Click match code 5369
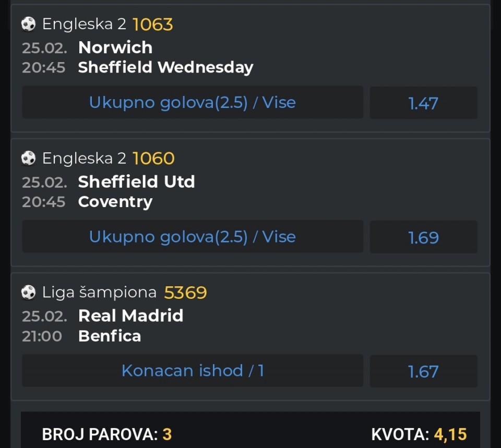501x448 pixels. tap(185, 293)
